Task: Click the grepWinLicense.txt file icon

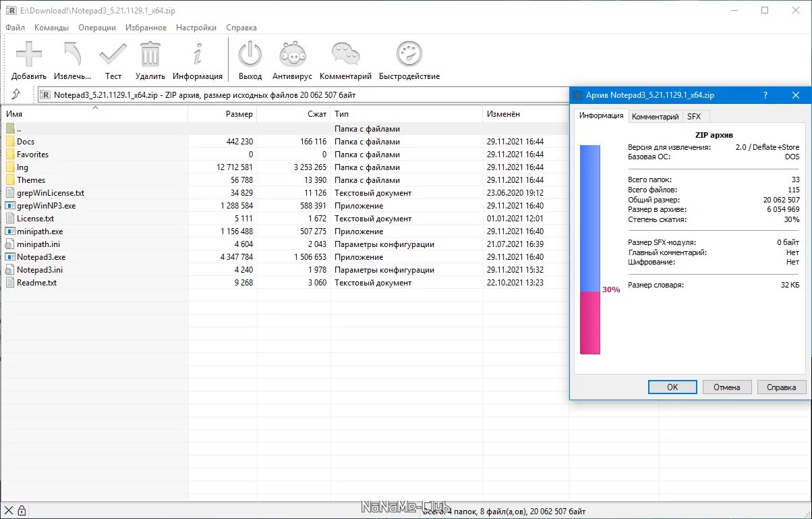Action: pos(10,193)
